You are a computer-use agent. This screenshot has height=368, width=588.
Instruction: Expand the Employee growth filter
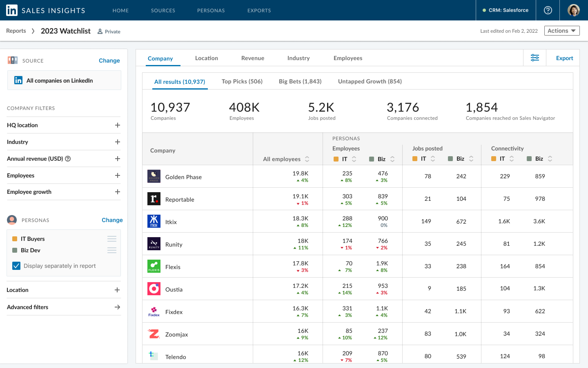point(117,192)
